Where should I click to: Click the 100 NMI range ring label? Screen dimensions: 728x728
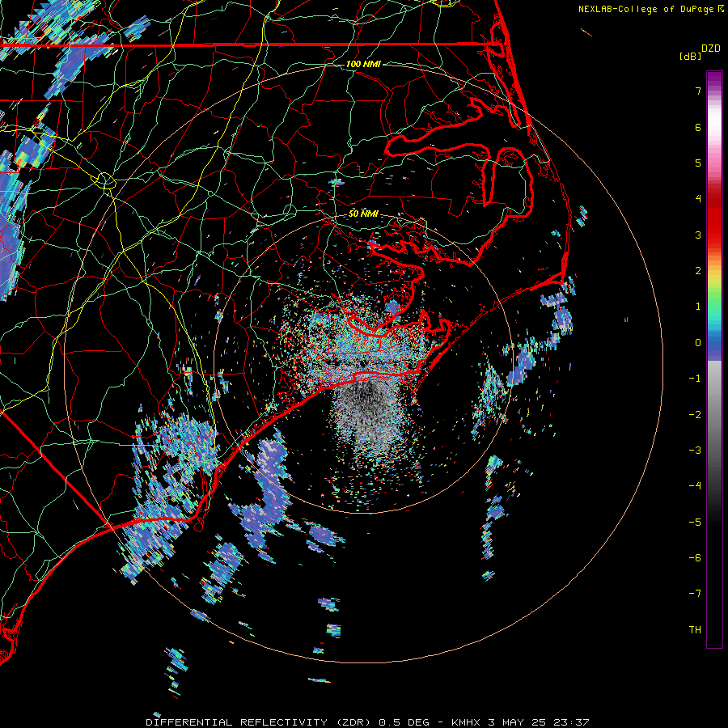click(363, 64)
